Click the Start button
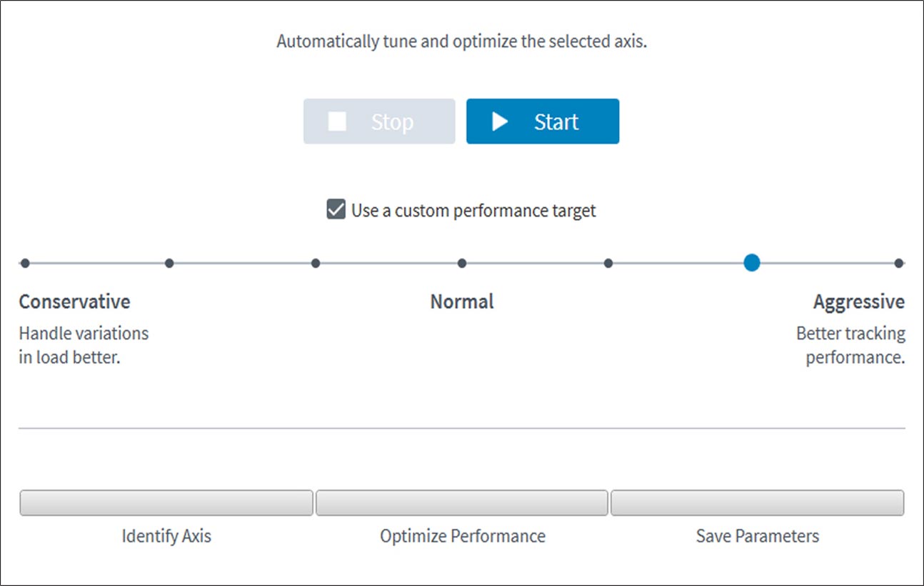Image resolution: width=924 pixels, height=586 pixels. coord(543,121)
